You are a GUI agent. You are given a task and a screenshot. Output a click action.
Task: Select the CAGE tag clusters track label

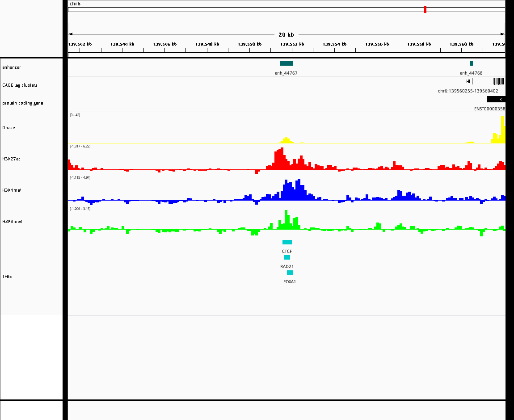coord(20,85)
